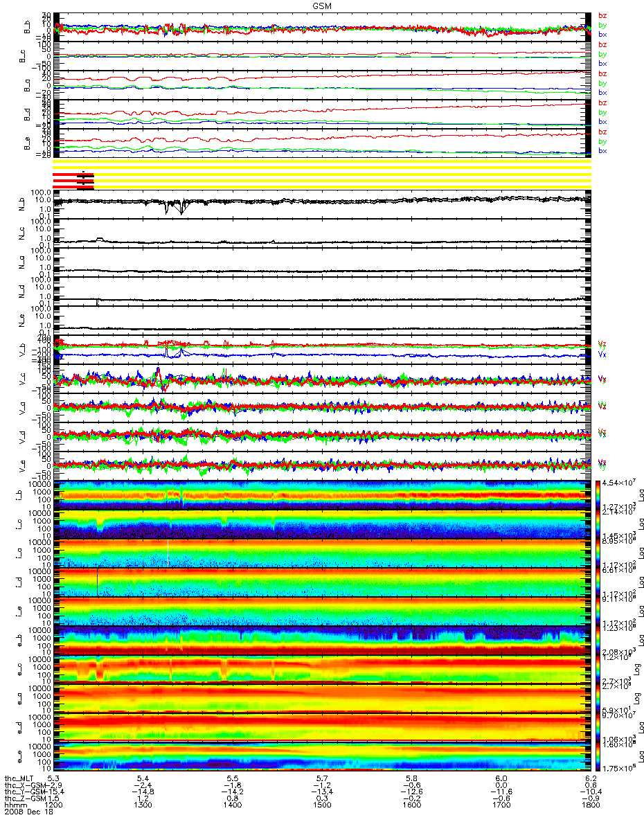Image resolution: width=644 pixels, height=831 pixels.
Task: Click the MLT value 5.7
Action: coord(322,778)
